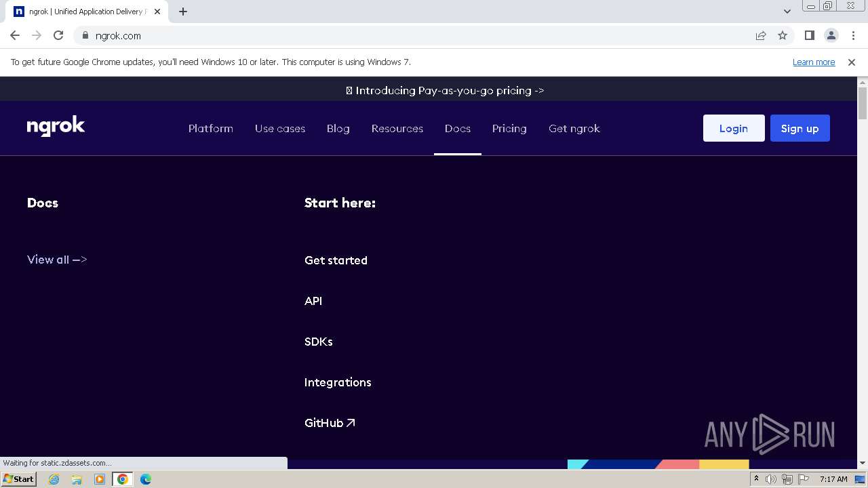868x488 pixels.
Task: Open the volume speaker tray icon
Action: (770, 479)
